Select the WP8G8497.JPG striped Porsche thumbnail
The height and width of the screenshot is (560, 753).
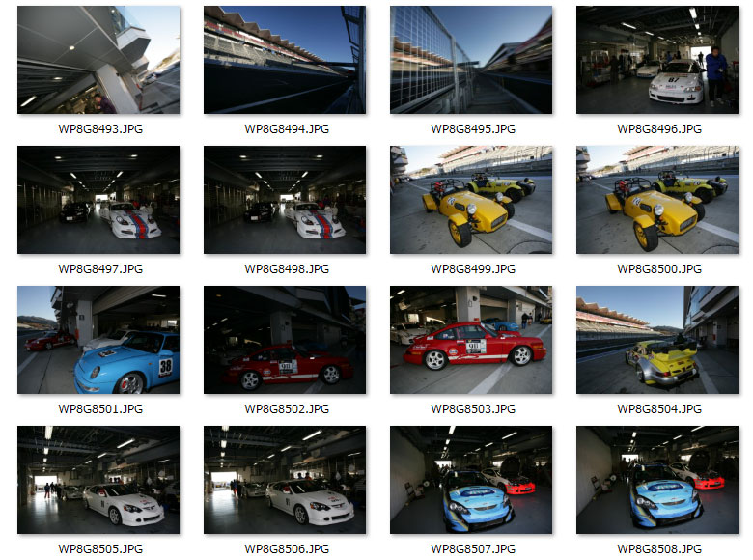coord(98,200)
